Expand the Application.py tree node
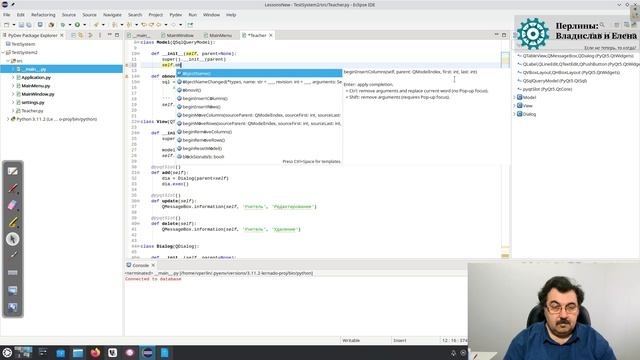 pyautogui.click(x=13, y=78)
